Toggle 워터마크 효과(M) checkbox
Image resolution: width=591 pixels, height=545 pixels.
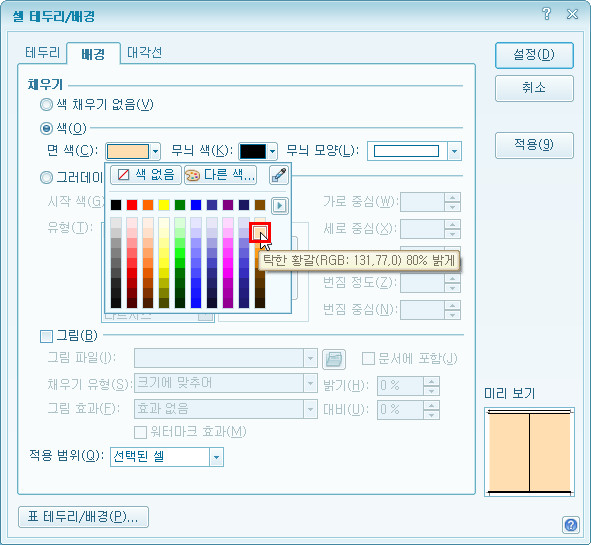click(x=141, y=432)
